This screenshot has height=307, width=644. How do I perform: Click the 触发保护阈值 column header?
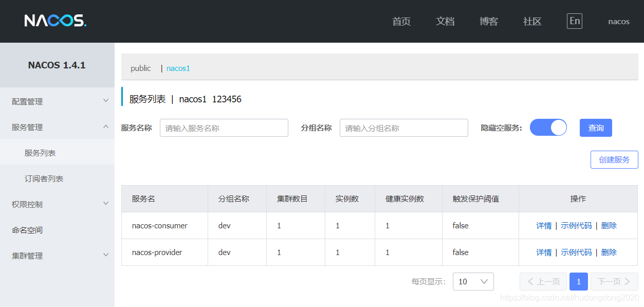point(481,198)
